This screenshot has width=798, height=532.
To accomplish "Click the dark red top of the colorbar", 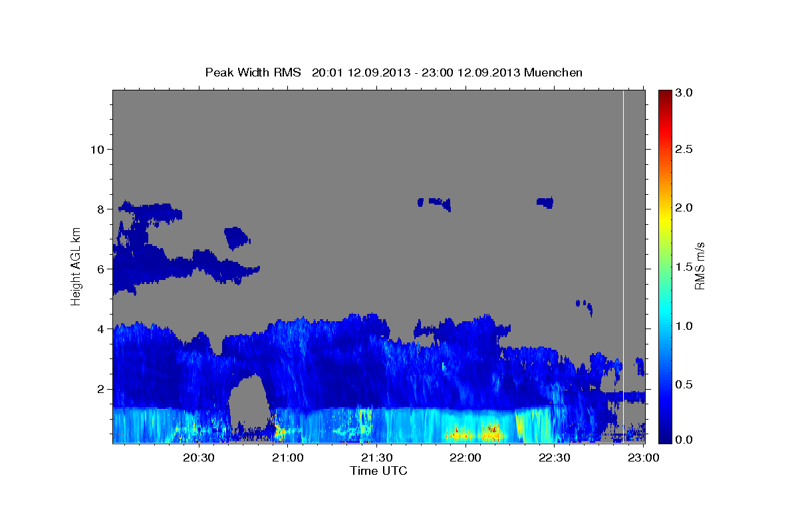I will 664,94.
